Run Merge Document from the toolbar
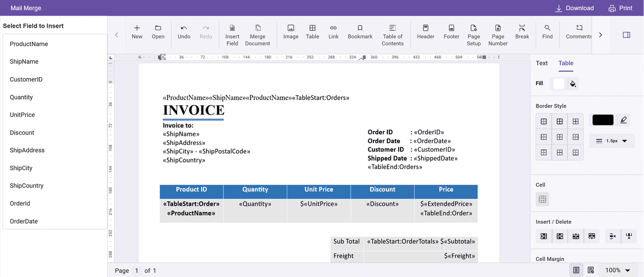 258,35
